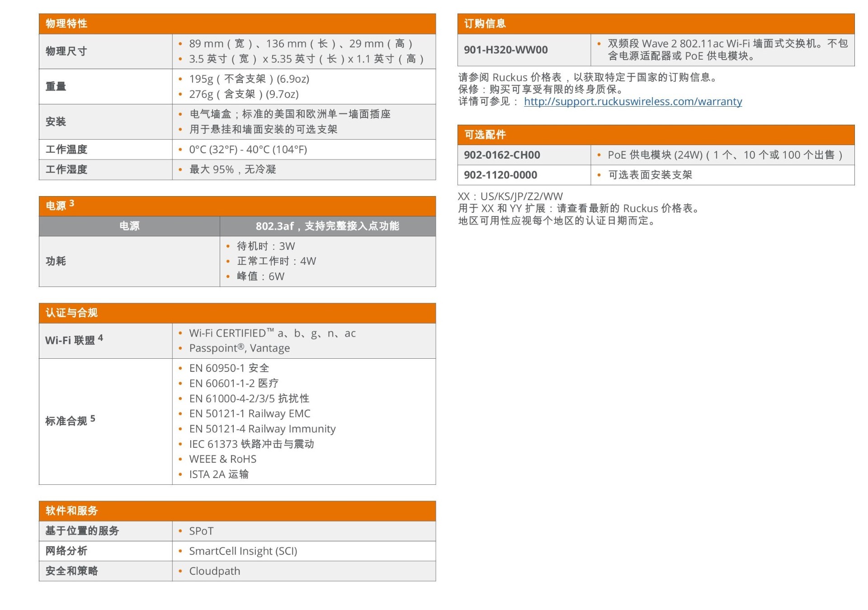The width and height of the screenshot is (868, 610).
Task: Click the XX：US/KS/JP/Z2/WW line
Action: tap(510, 197)
